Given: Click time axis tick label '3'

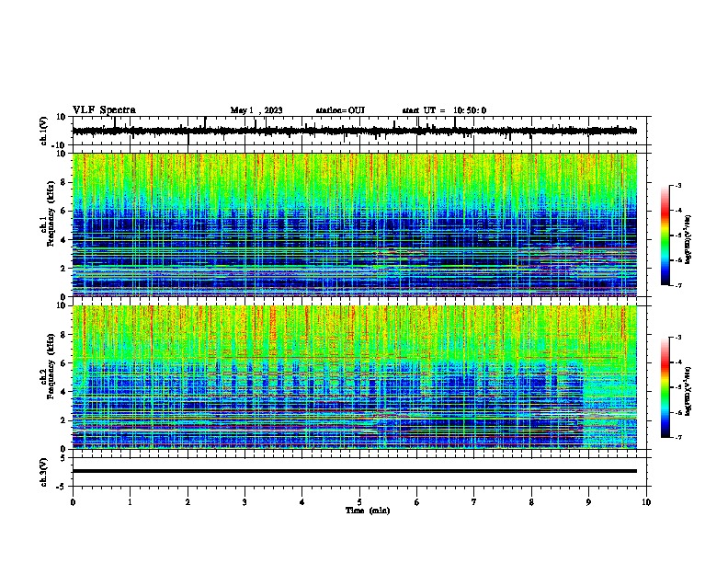Looking at the screenshot, I should click(245, 502).
